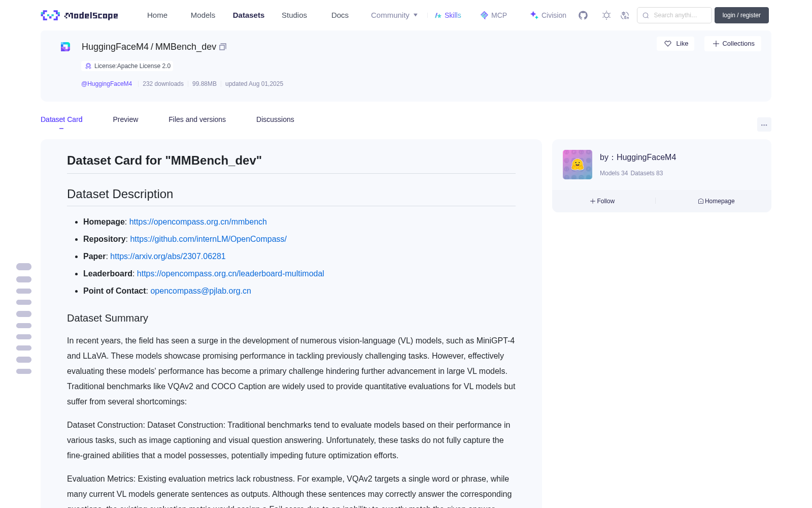Switch language with the translate icon
Viewport: 812px width, 508px height.
(x=625, y=15)
